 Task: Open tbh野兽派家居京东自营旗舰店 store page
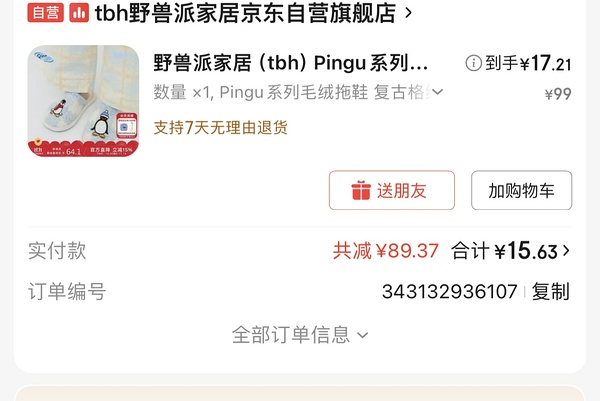245,13
